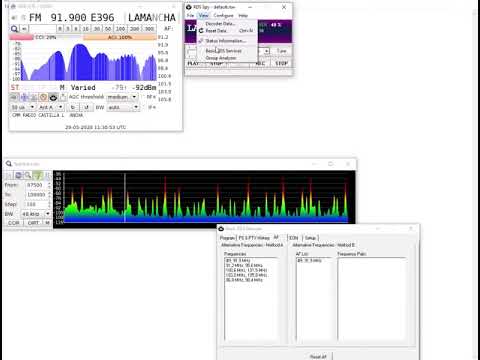Image resolution: width=480 pixels, height=360 pixels.
Task: Click the REC button in RDS Spy
Action: pyautogui.click(x=261, y=63)
